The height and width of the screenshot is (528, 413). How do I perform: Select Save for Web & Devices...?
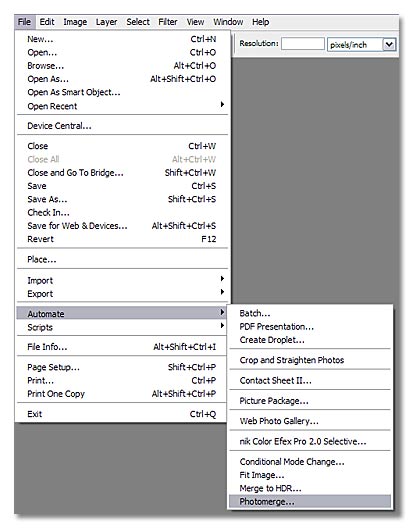[122, 226]
